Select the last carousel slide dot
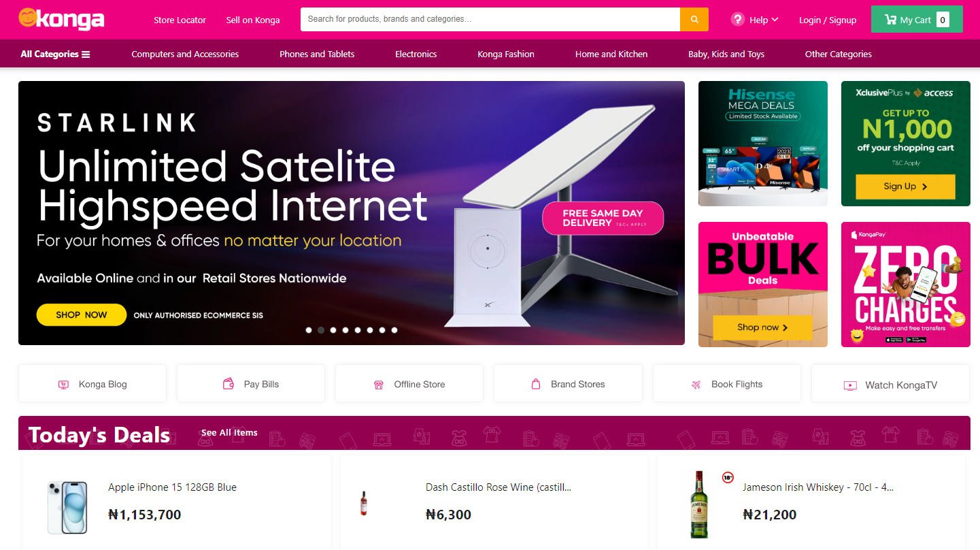The width and height of the screenshot is (980, 550). (394, 330)
